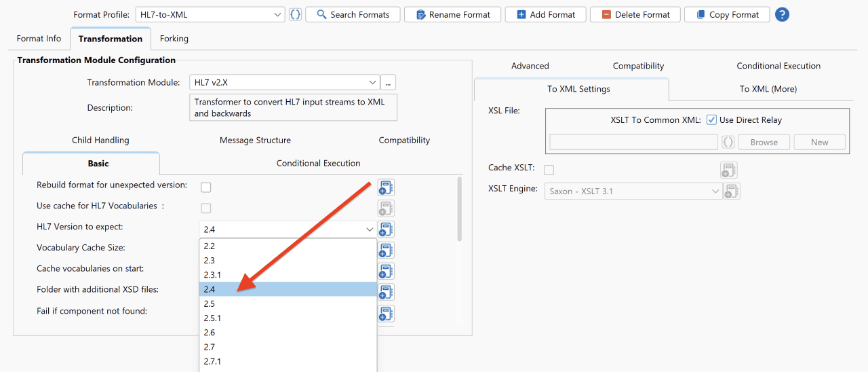Open the Format Profile dropdown
This screenshot has height=372, width=868.
[210, 14]
